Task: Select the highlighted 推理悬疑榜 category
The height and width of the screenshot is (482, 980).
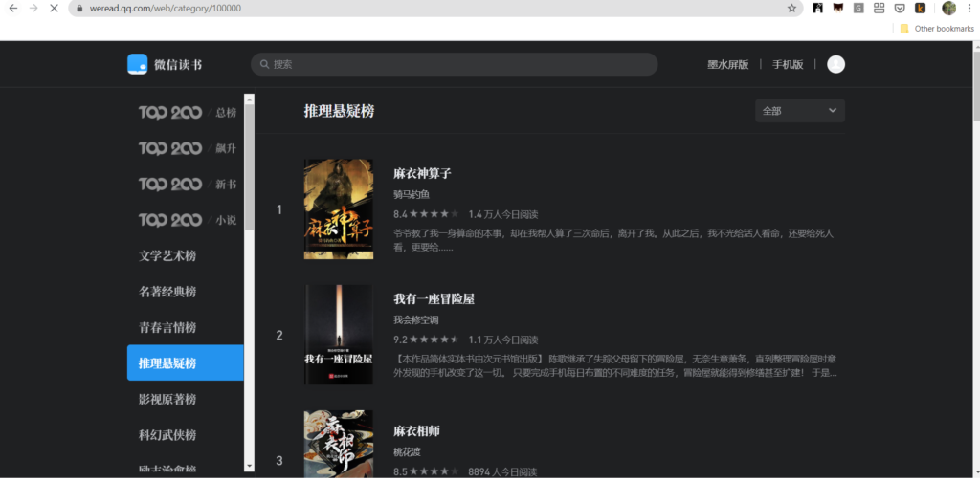Action: [186, 362]
